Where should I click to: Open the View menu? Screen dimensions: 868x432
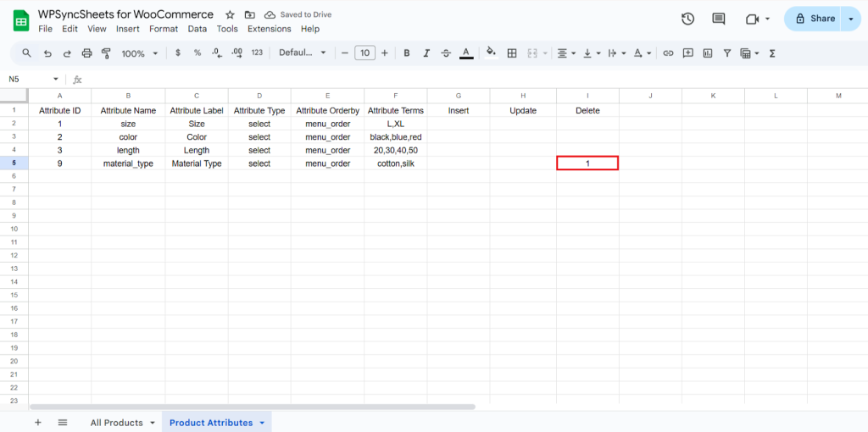97,29
